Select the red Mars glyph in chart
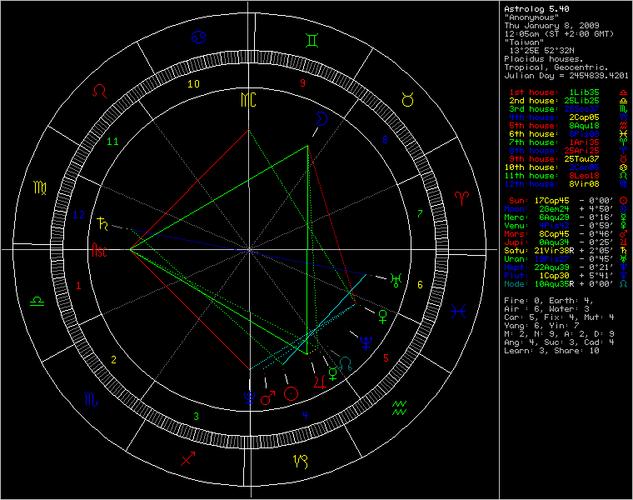This screenshot has height=500, width=633. [268, 397]
